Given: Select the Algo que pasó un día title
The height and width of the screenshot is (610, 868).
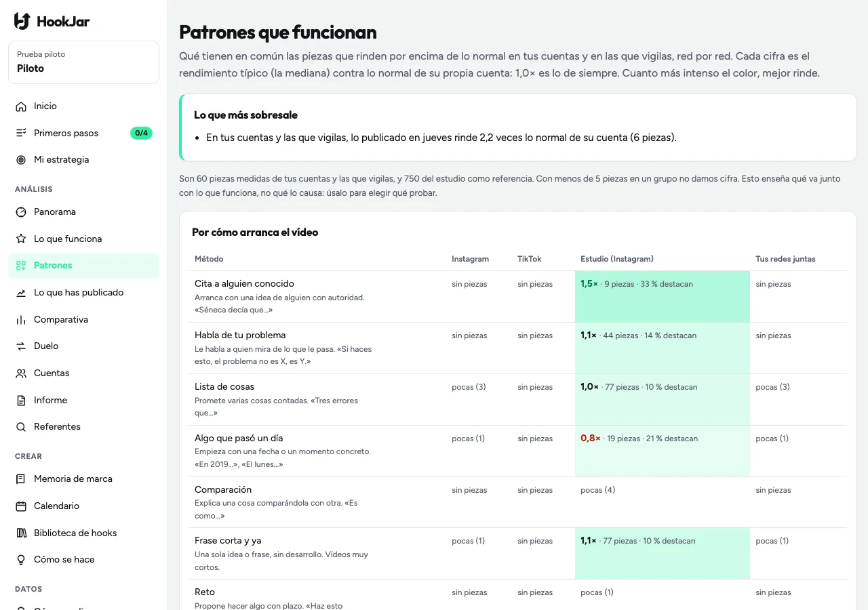Looking at the screenshot, I should 239,439.
